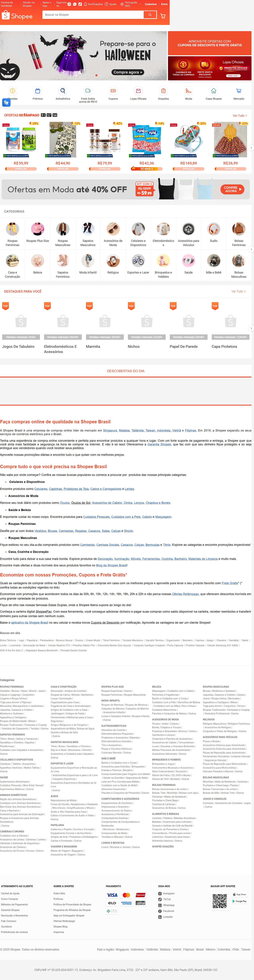
Task: Click the App Store download badge
Action: pyautogui.click(x=240, y=894)
